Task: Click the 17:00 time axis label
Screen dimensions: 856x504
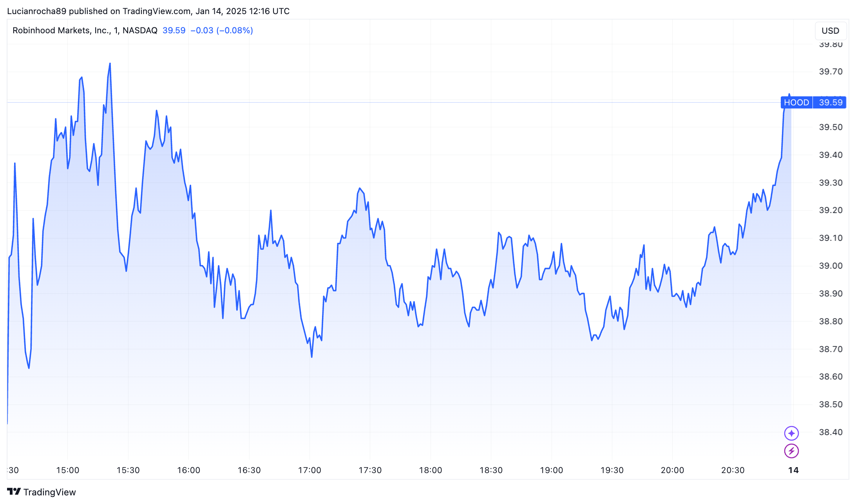Action: pyautogui.click(x=309, y=470)
